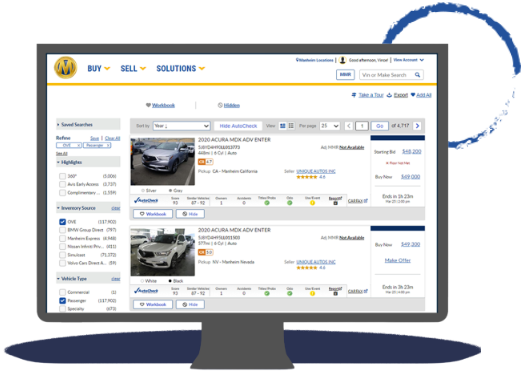Switch to list view icon
This screenshot has height=374, width=523.
click(x=291, y=126)
